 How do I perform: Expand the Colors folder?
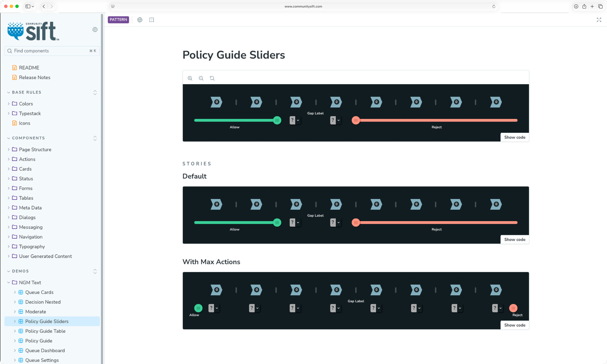pos(26,104)
